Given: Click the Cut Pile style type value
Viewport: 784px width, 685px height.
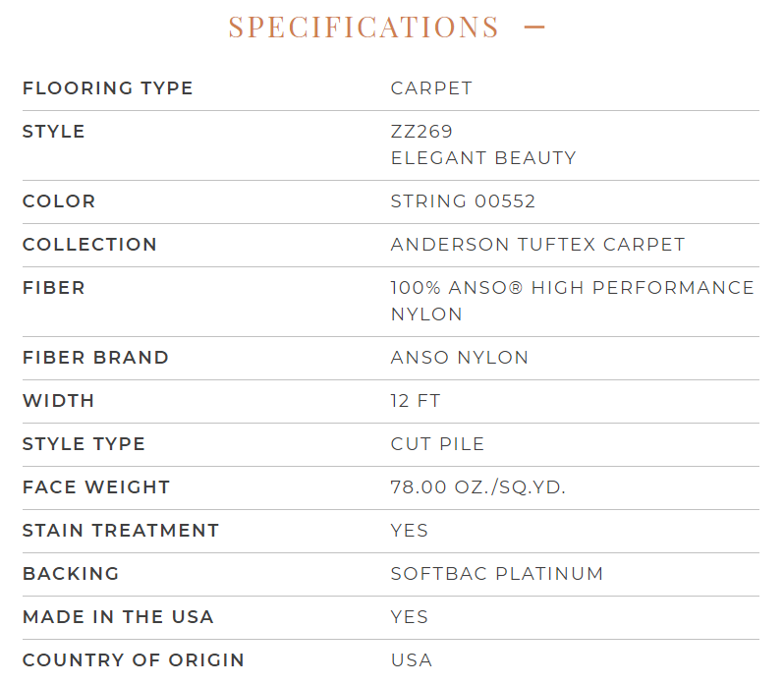Looking at the screenshot, I should (x=437, y=444).
